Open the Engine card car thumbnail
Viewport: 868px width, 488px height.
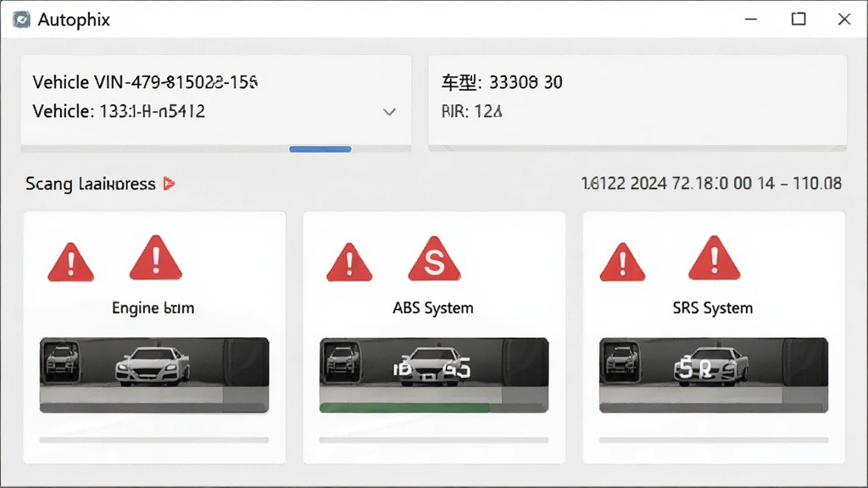coord(154,375)
